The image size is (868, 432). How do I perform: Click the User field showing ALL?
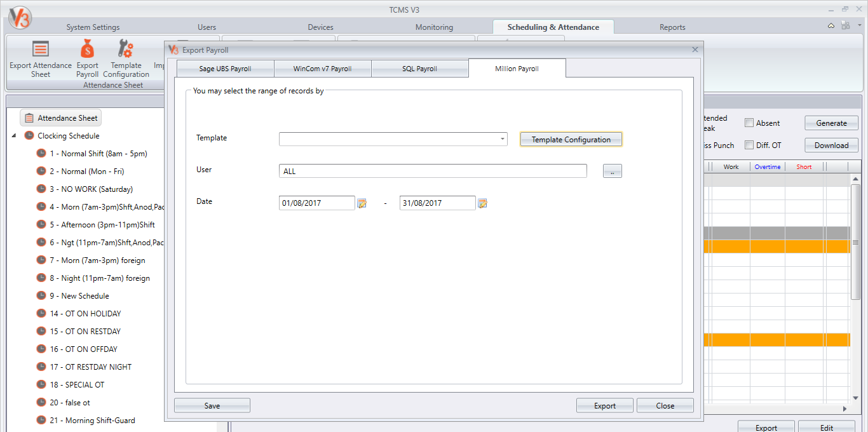tap(433, 171)
